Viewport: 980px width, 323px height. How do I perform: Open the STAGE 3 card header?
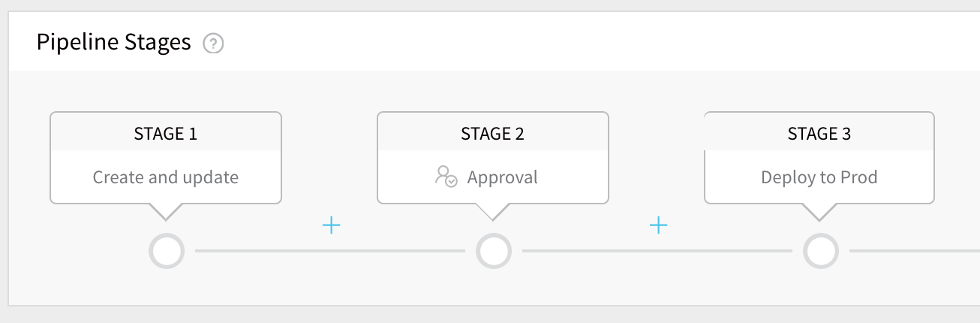point(819,132)
